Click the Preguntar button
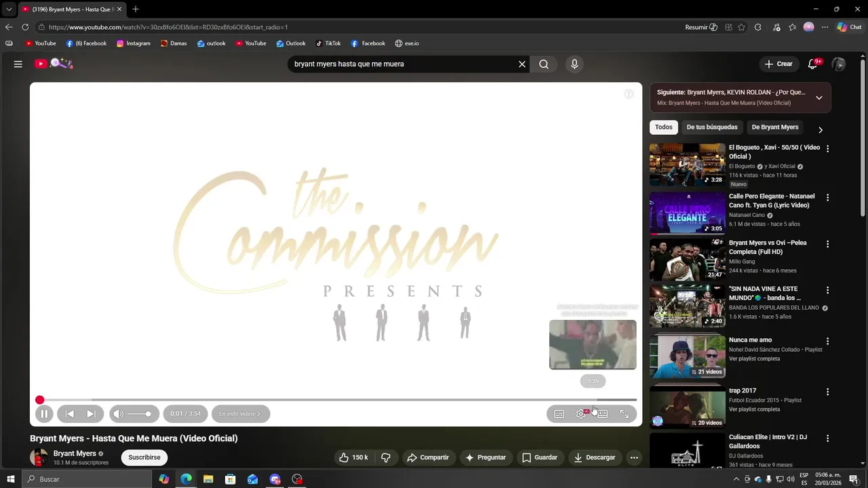Image resolution: width=868 pixels, height=488 pixels. tap(486, 457)
